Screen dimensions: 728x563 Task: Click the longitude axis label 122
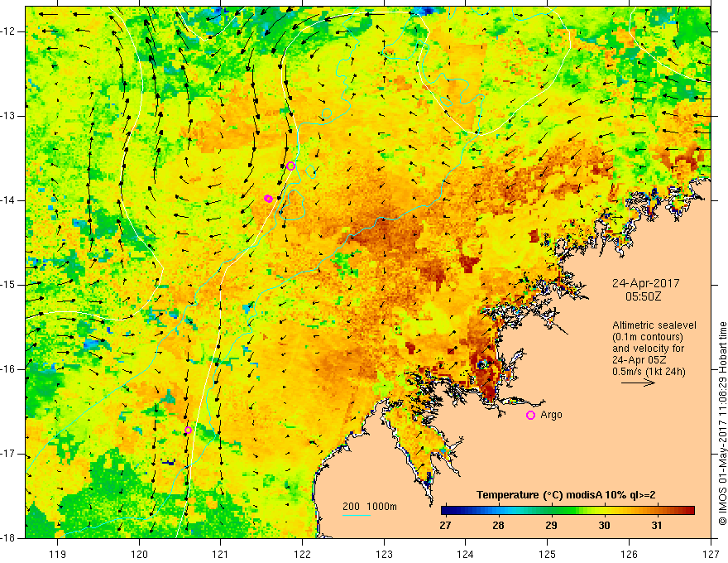[302, 554]
